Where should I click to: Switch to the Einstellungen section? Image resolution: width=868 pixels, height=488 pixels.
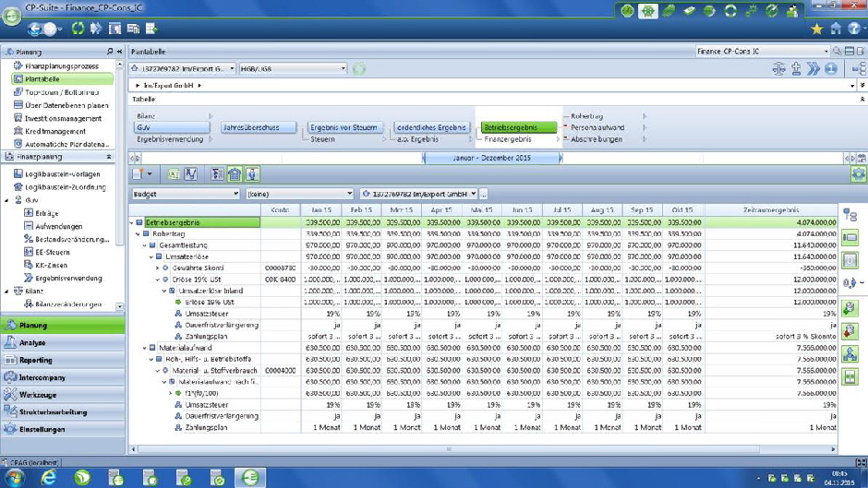pos(63,429)
